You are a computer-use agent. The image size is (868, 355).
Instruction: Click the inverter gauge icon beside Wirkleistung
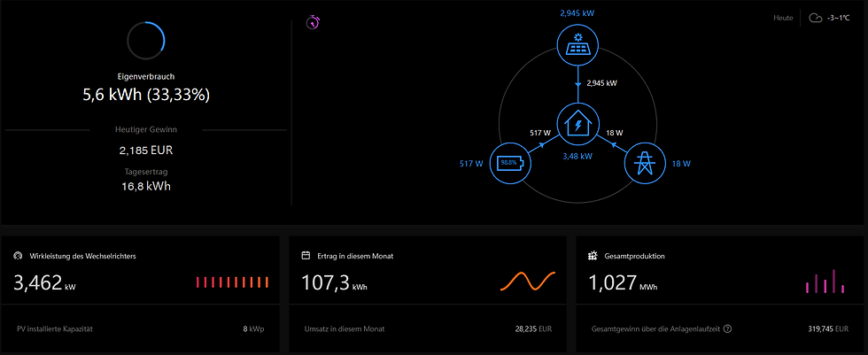click(18, 256)
